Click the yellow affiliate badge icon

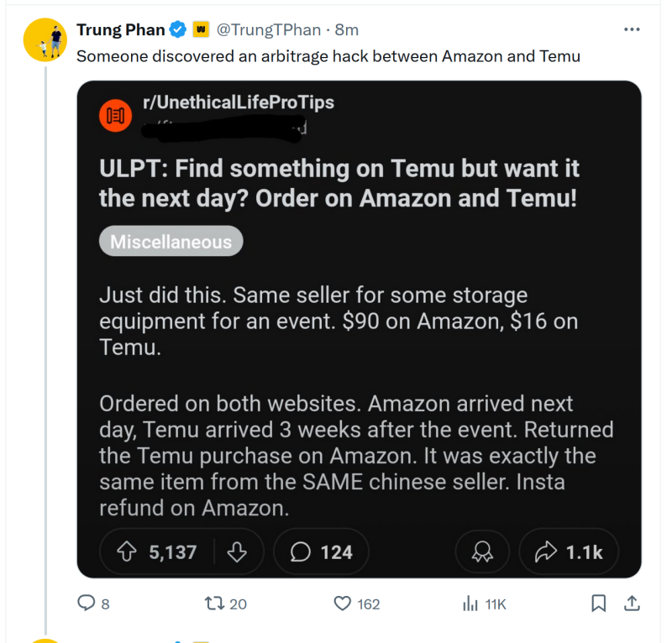(x=201, y=29)
